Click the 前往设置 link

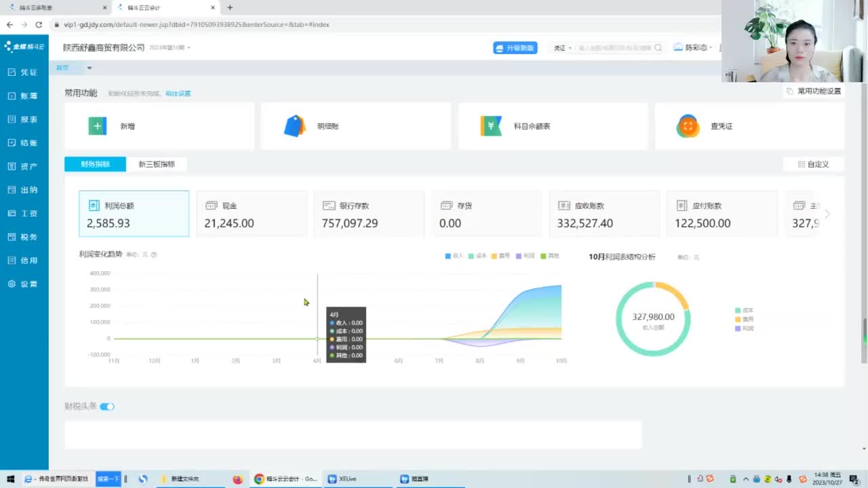(178, 94)
